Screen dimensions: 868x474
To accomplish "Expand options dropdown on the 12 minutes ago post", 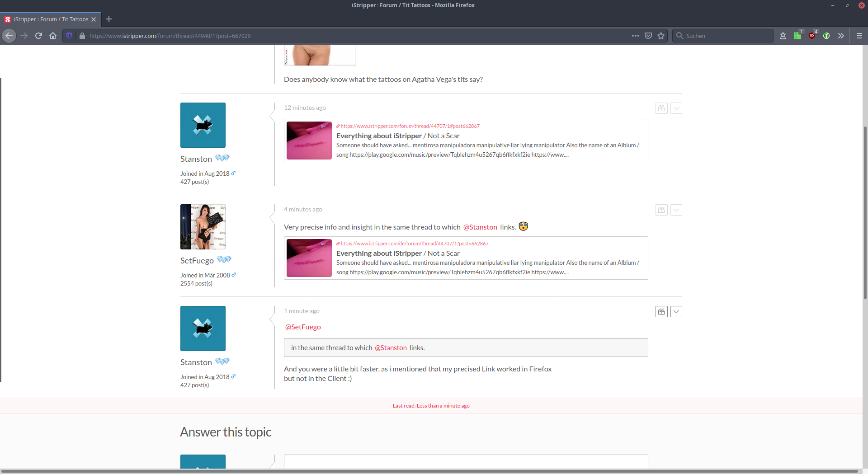I will click(x=676, y=108).
